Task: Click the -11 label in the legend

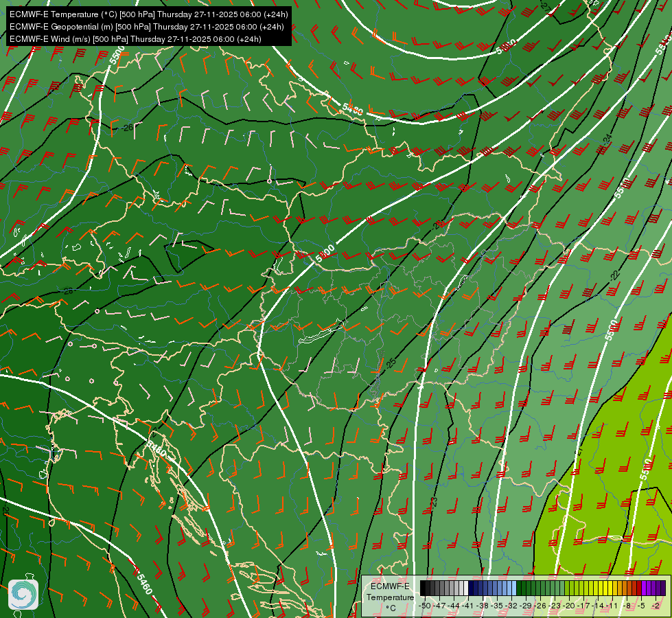Action: (x=612, y=606)
